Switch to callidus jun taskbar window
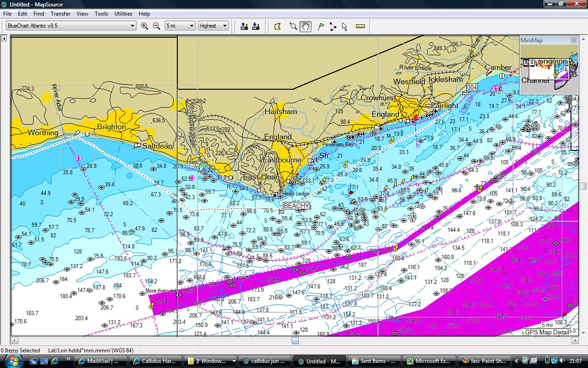The height and width of the screenshot is (368, 588). point(266,361)
